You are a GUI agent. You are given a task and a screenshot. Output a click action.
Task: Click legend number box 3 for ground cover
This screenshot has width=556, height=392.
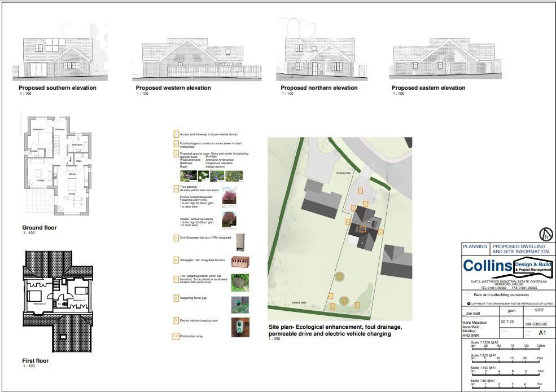point(176,154)
